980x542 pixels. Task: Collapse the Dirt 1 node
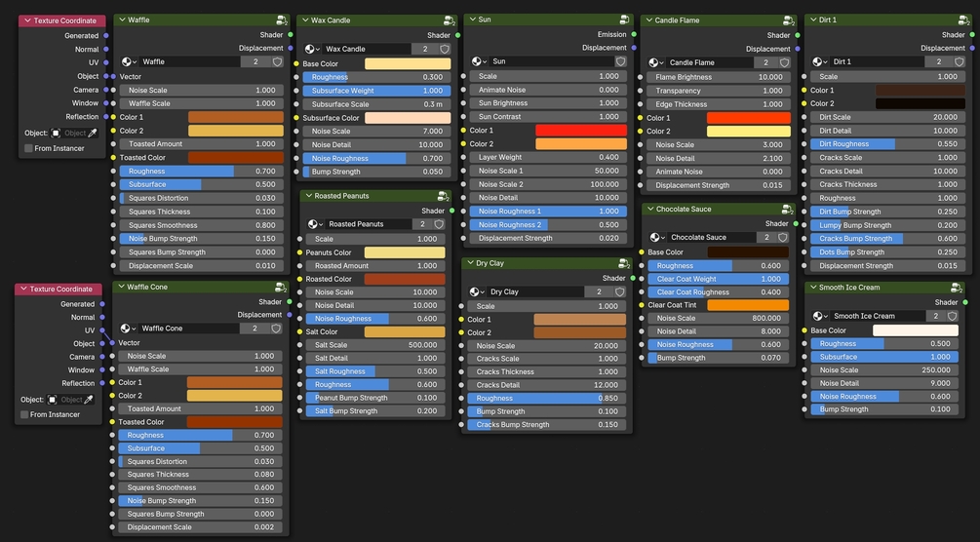click(813, 20)
